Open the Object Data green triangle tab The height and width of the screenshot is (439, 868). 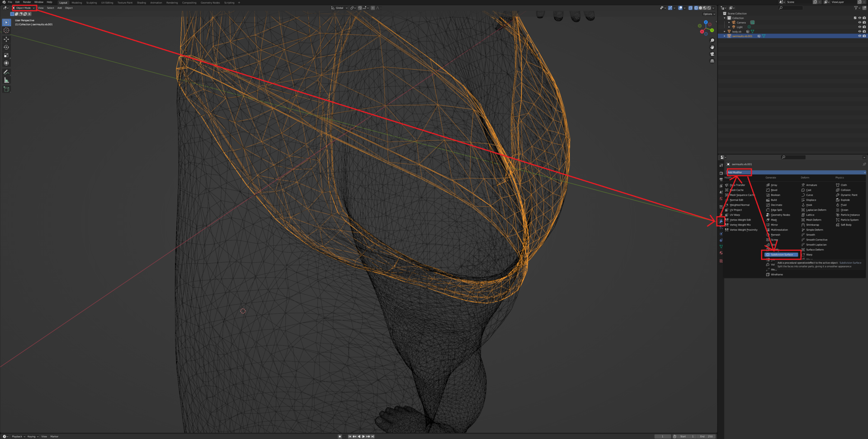pos(721,247)
